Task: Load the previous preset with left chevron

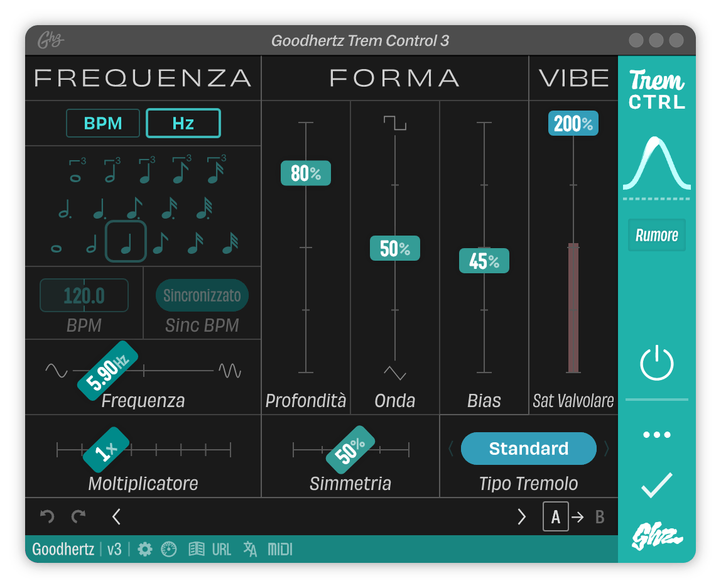Action: click(x=116, y=516)
